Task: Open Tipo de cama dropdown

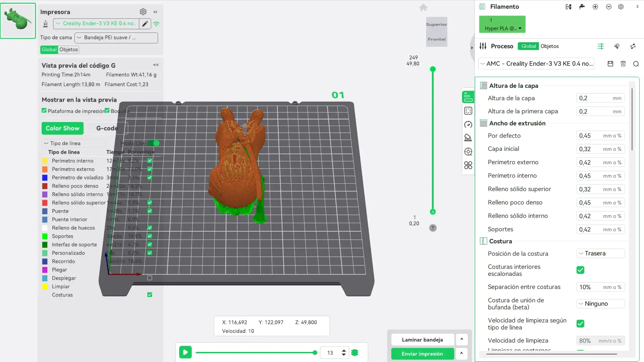Action: click(116, 38)
